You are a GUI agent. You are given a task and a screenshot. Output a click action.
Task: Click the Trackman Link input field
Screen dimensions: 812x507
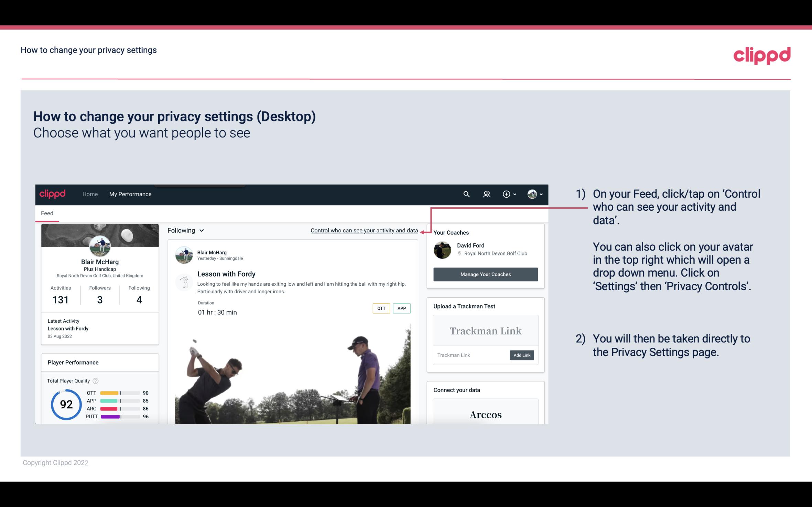click(x=470, y=355)
